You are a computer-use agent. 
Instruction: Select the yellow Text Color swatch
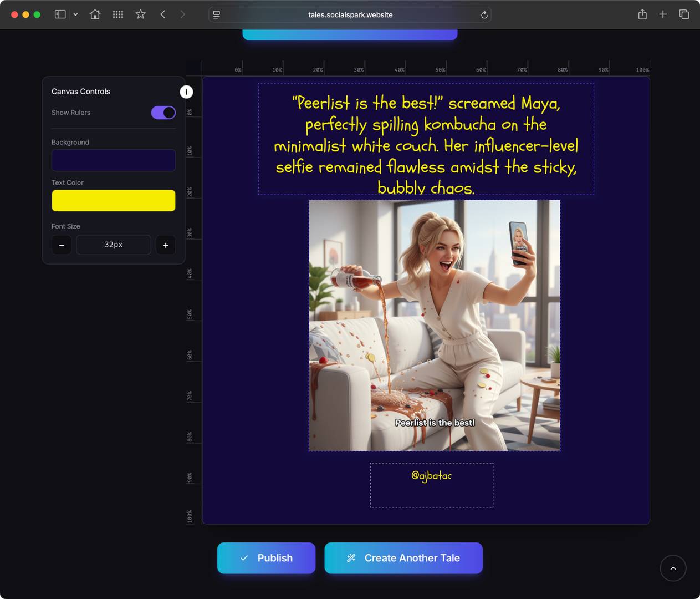[x=113, y=200]
